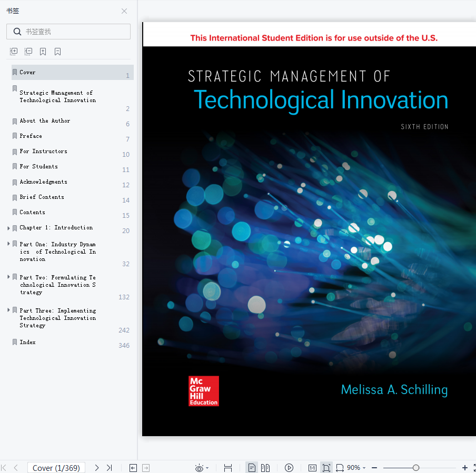
Task: Start slideshow play button
Action: [x=289, y=468]
